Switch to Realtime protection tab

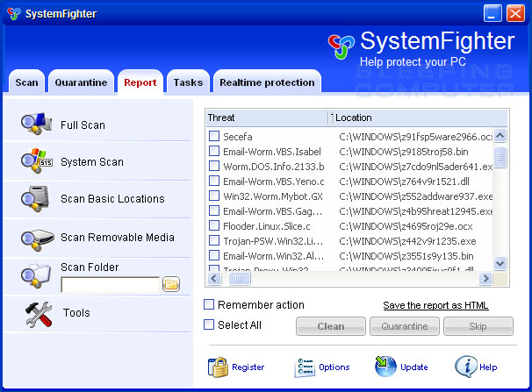(267, 82)
